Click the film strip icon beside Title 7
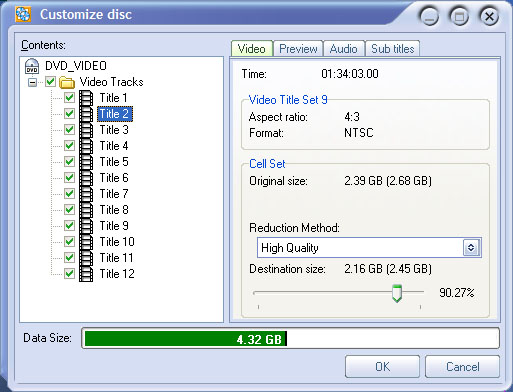The width and height of the screenshot is (513, 392). point(86,194)
